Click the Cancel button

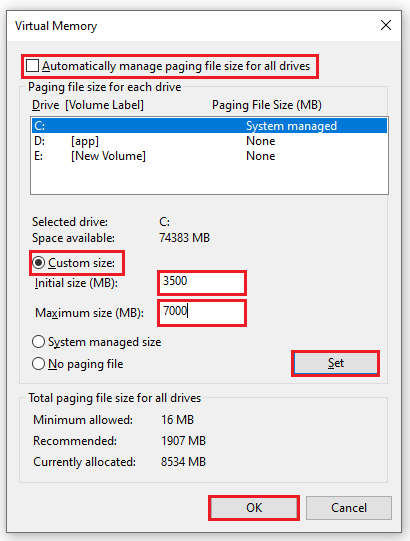[349, 508]
